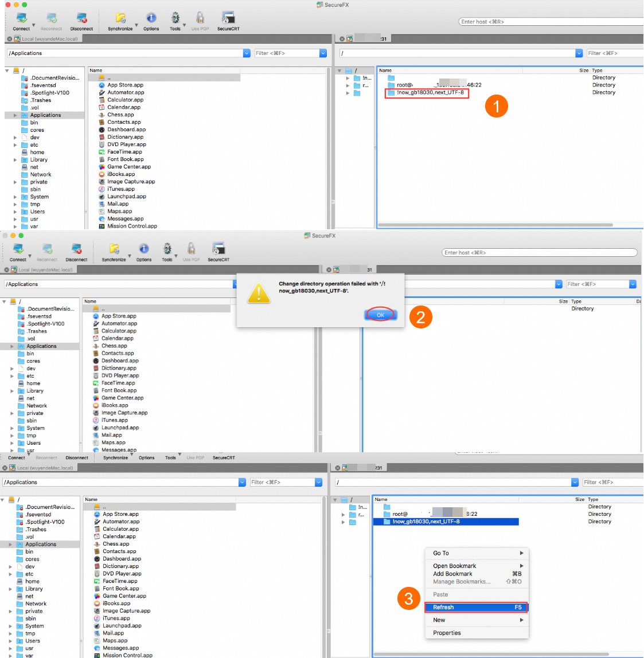Expand Library tree folder in top window
The width and height of the screenshot is (644, 658).
[x=15, y=160]
